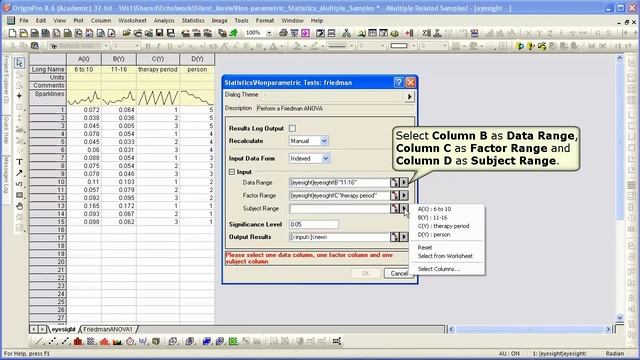Select column header D(Y)
The height and width of the screenshot is (360, 640).
coord(197,59)
